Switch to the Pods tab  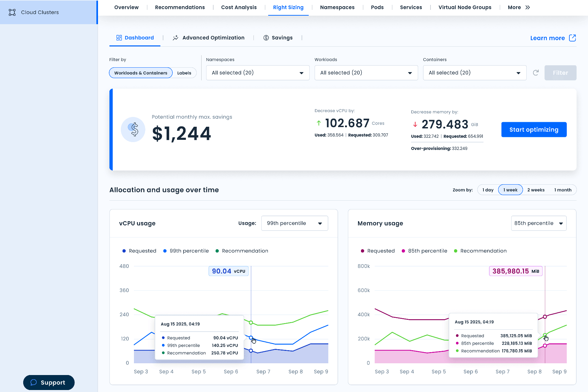point(377,8)
